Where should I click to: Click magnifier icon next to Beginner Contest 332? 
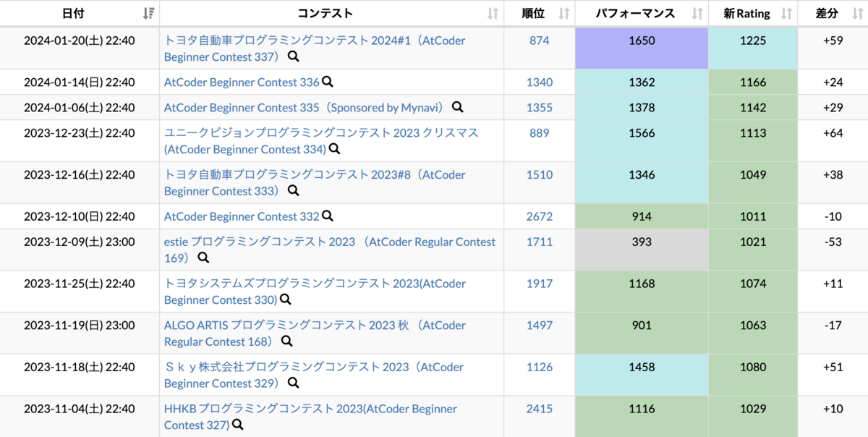327,216
